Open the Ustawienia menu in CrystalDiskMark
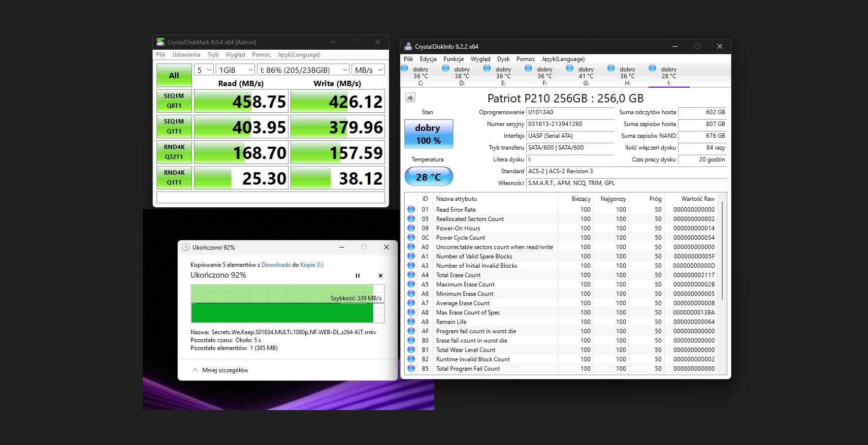Image resolution: width=868 pixels, height=445 pixels. pyautogui.click(x=186, y=55)
